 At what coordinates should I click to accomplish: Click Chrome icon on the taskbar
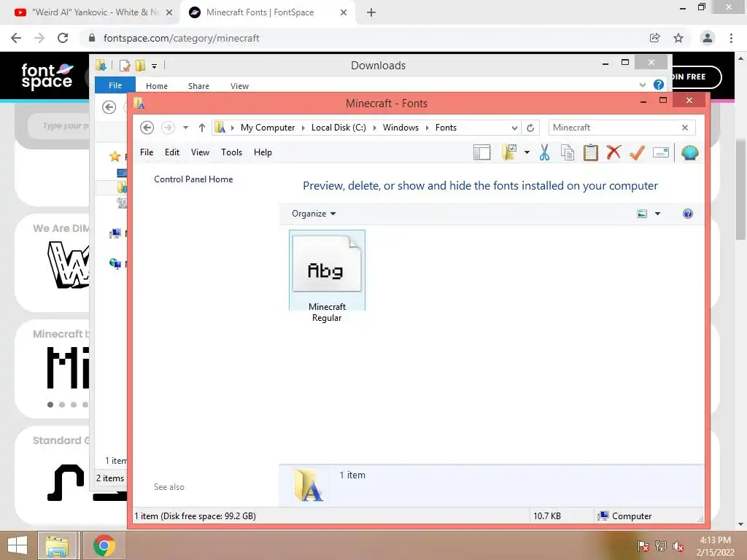[104, 545]
